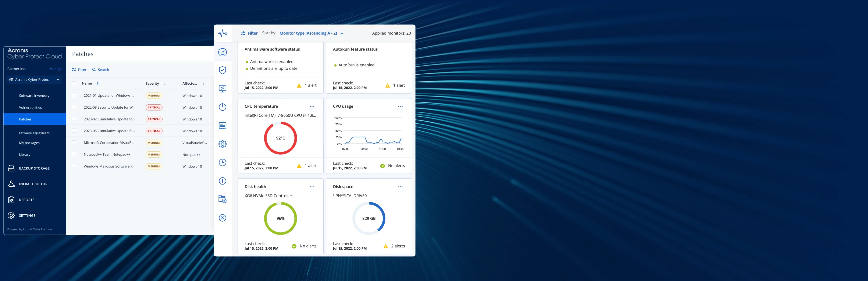Image resolution: width=868 pixels, height=281 pixels.
Task: Click the Search field in Patches toolbar
Action: 101,70
